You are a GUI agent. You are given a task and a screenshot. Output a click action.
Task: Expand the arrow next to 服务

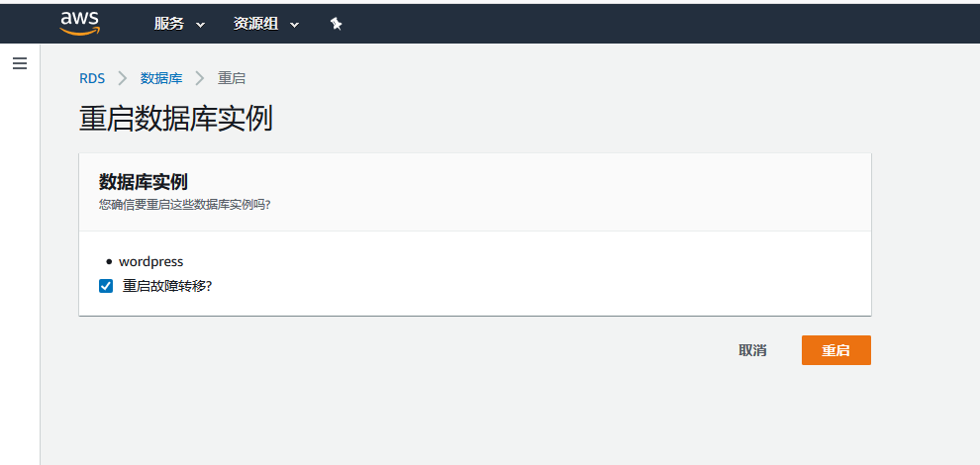(x=200, y=25)
